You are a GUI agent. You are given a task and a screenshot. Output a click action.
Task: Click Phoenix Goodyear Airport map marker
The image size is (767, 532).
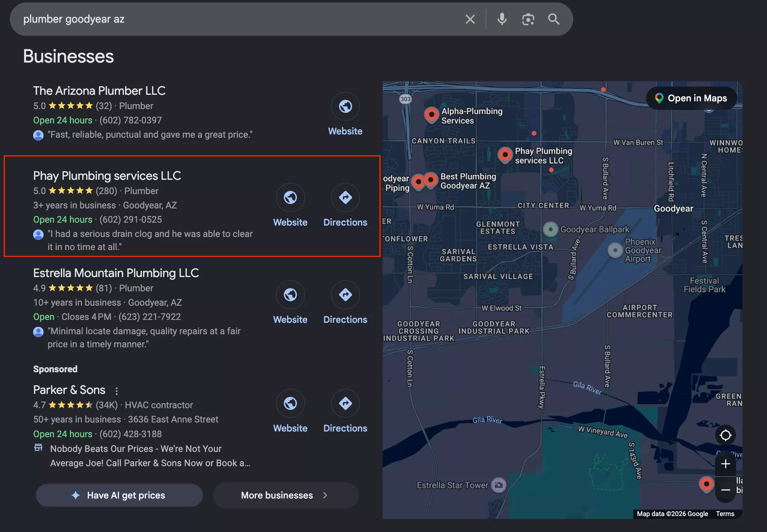coord(615,250)
